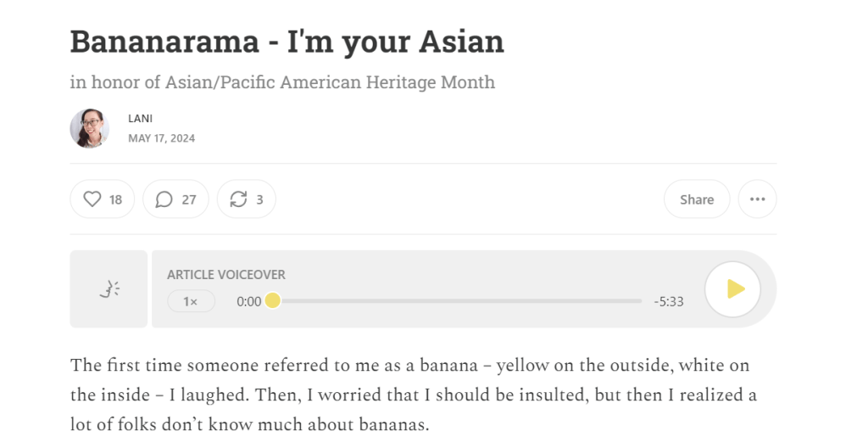The width and height of the screenshot is (868, 448).
Task: Click the Share button
Action: tap(696, 199)
